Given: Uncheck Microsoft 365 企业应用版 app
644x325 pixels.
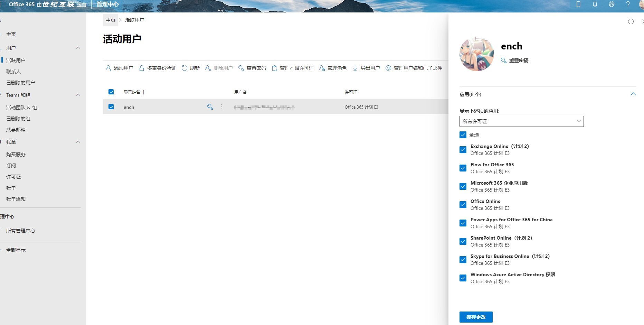Looking at the screenshot, I should (x=463, y=186).
